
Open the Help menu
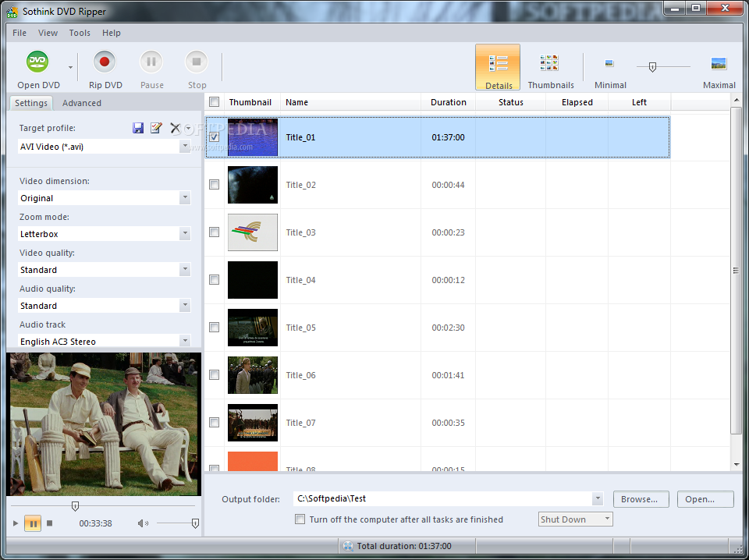click(112, 33)
